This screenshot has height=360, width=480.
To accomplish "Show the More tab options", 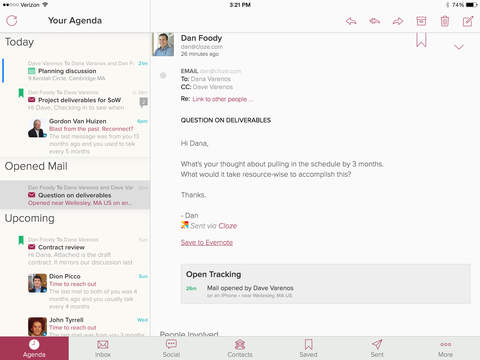I will pos(446,348).
